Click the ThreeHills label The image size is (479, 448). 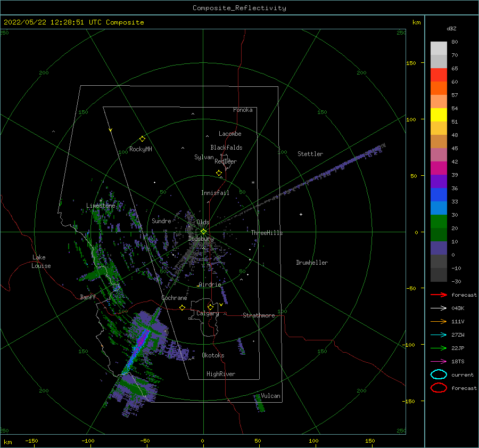click(x=267, y=233)
